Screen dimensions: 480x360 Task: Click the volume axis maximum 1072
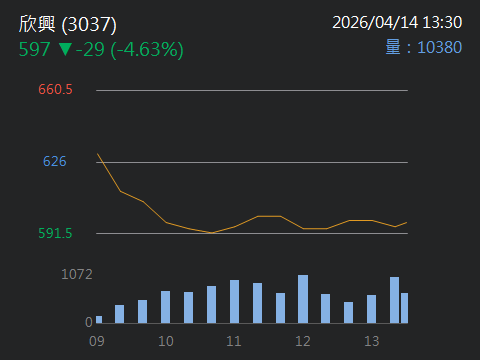(x=77, y=274)
